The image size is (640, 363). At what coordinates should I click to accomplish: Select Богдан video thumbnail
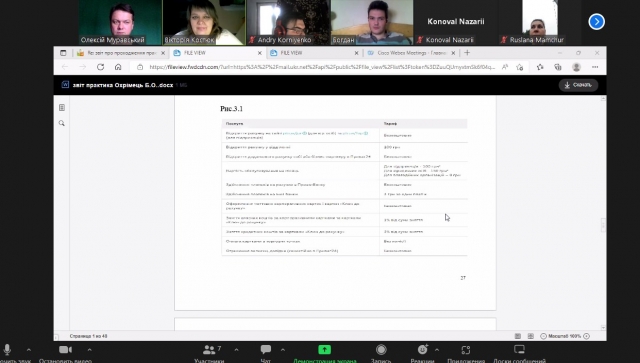click(372, 22)
